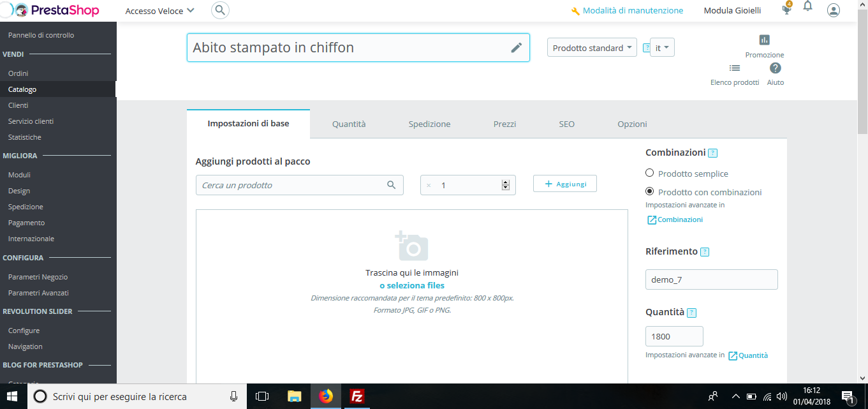
Task: Switch to Quantità tab
Action: tap(349, 124)
